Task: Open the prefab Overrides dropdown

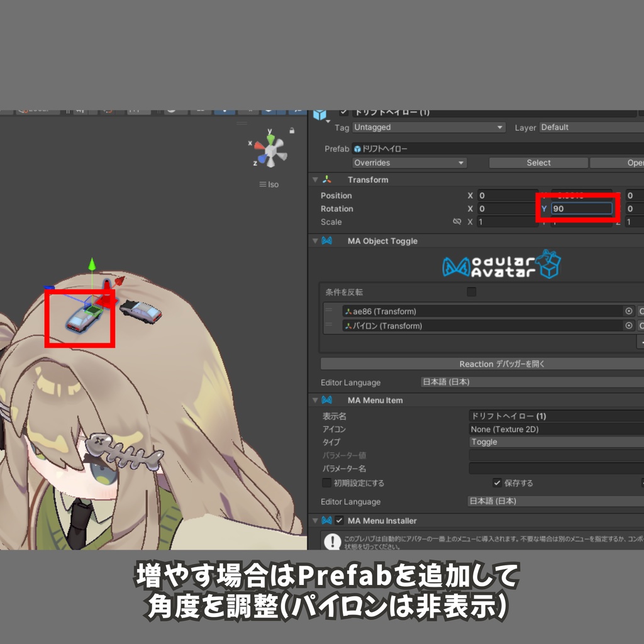Action: (x=409, y=163)
